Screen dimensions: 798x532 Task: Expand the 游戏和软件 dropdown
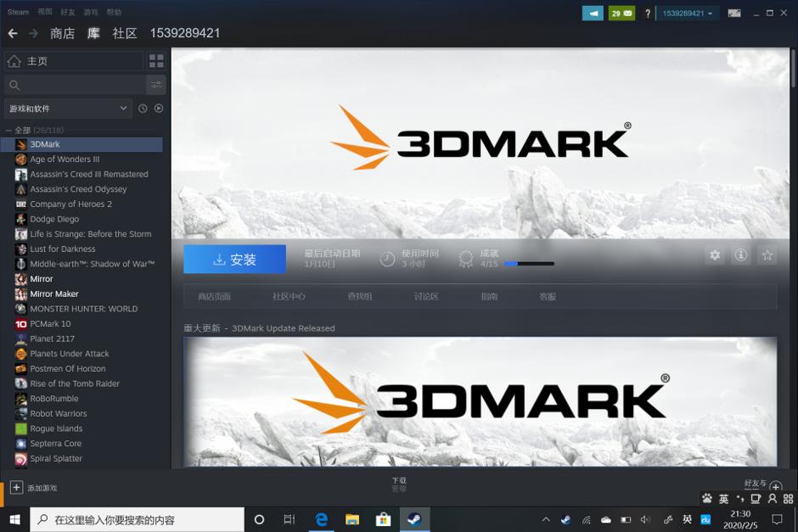[x=68, y=109]
